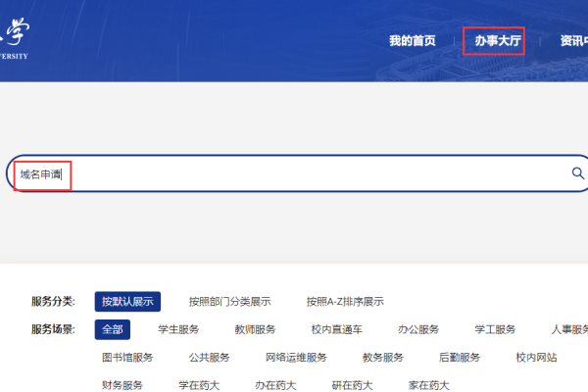The image size is (588, 392).
Task: Filter by 学工服务
Action: [x=495, y=329]
